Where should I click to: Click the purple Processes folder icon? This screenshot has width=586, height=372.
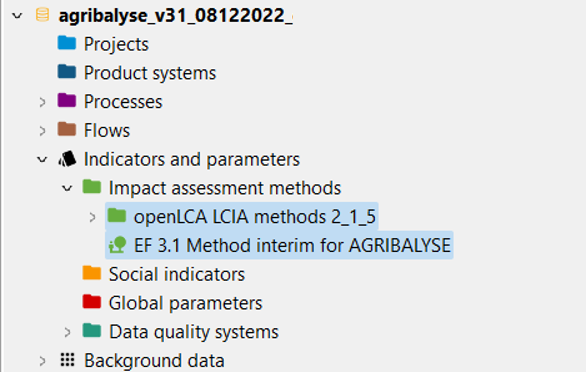[x=67, y=100]
